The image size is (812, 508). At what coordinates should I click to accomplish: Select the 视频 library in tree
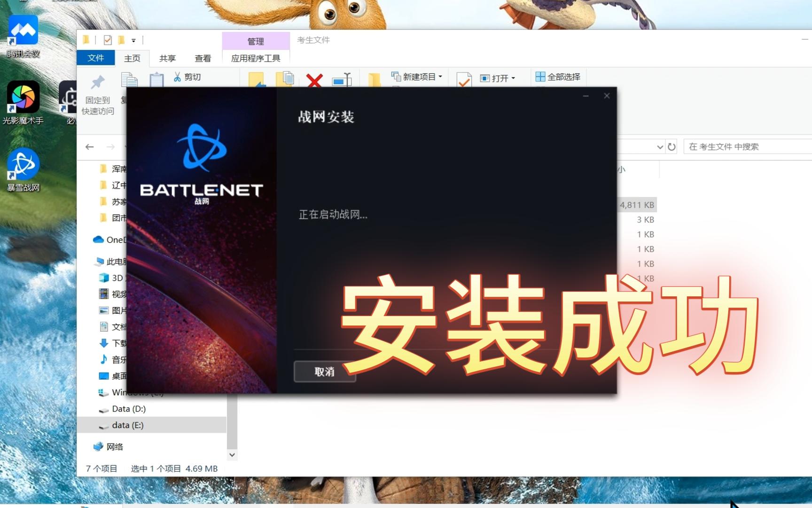pyautogui.click(x=113, y=294)
